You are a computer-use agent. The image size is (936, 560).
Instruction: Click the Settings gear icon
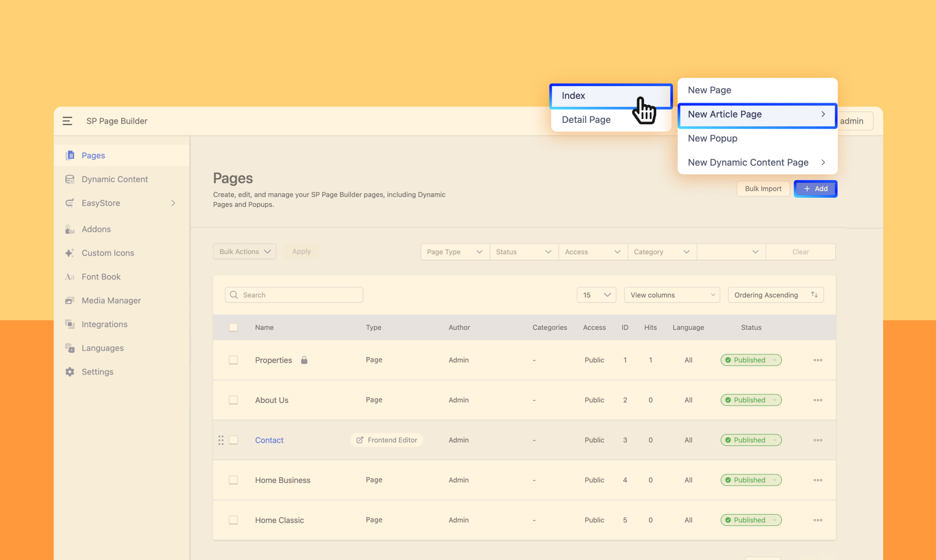click(x=70, y=372)
